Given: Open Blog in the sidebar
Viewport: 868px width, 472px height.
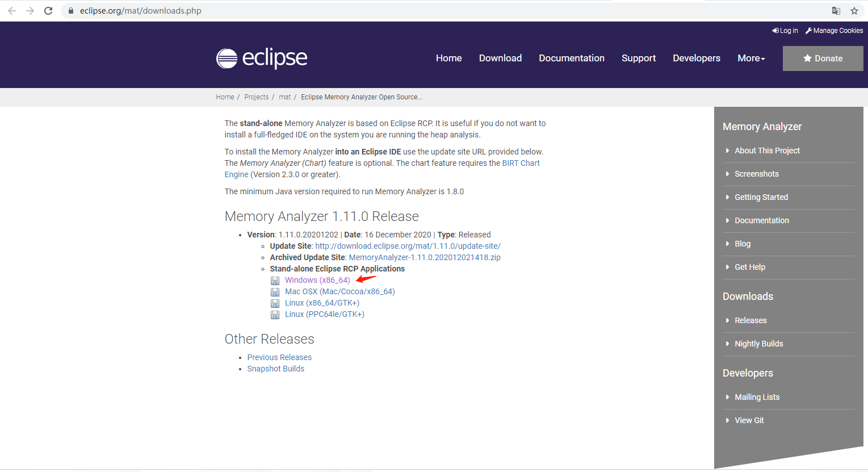Looking at the screenshot, I should click(x=743, y=244).
